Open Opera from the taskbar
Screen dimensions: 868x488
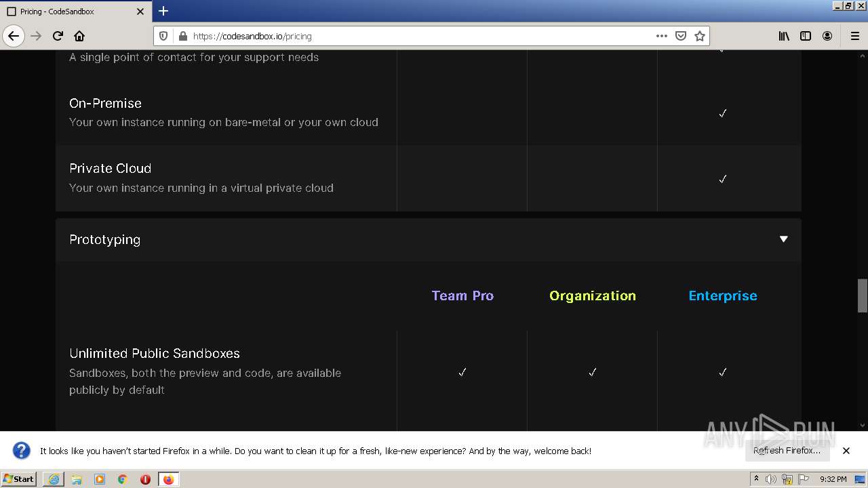point(145,479)
